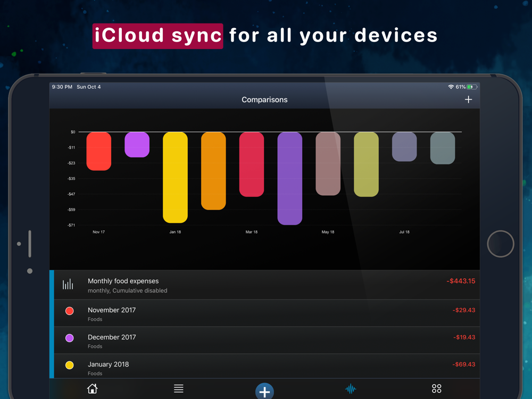Click the -$443.15 total amount
The height and width of the screenshot is (399, 532).
pos(461,281)
